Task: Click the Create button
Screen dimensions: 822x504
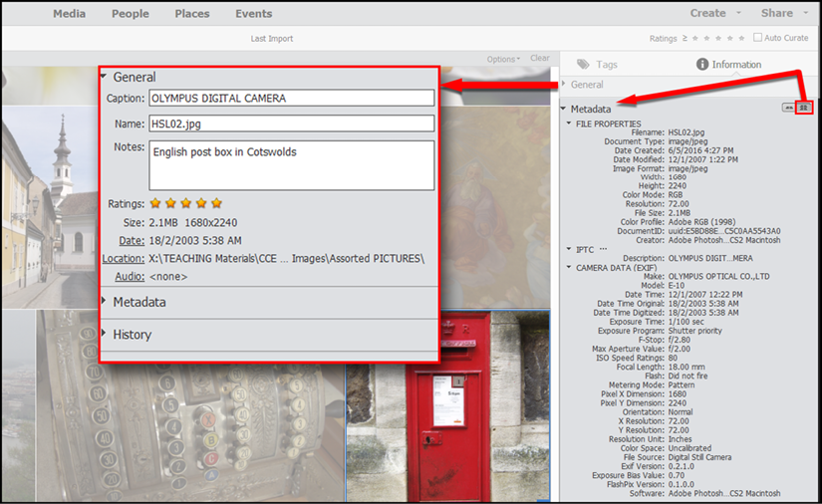Action: click(707, 13)
